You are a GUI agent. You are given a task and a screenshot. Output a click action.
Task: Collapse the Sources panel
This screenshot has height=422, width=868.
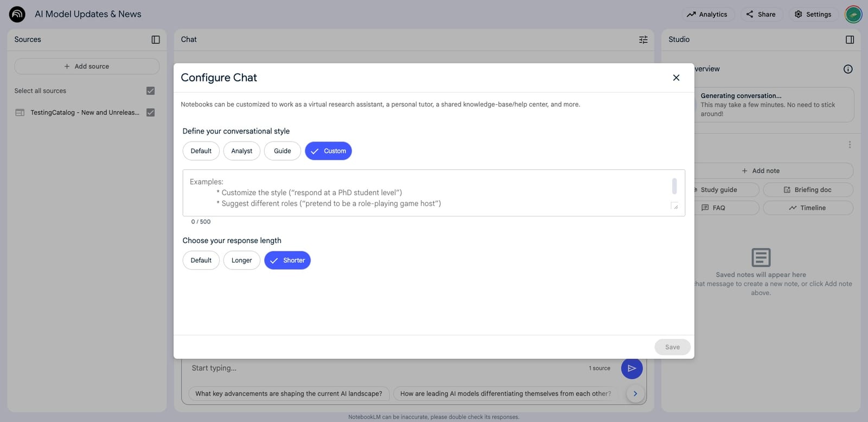(x=156, y=39)
